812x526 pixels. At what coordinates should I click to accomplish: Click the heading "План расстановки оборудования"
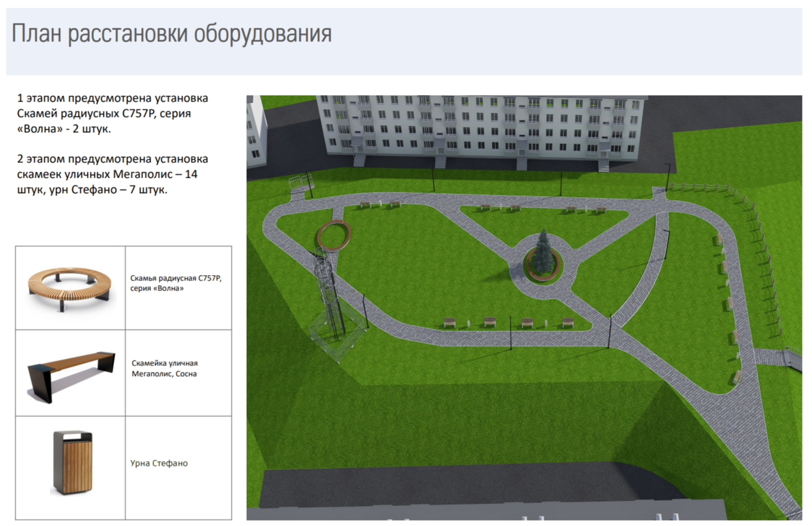(171, 34)
